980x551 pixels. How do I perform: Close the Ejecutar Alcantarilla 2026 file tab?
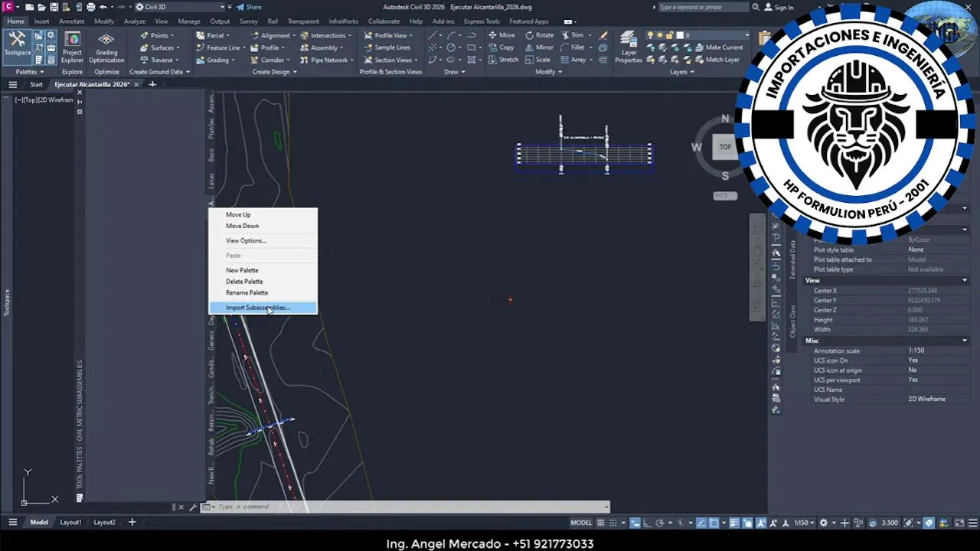click(x=136, y=84)
